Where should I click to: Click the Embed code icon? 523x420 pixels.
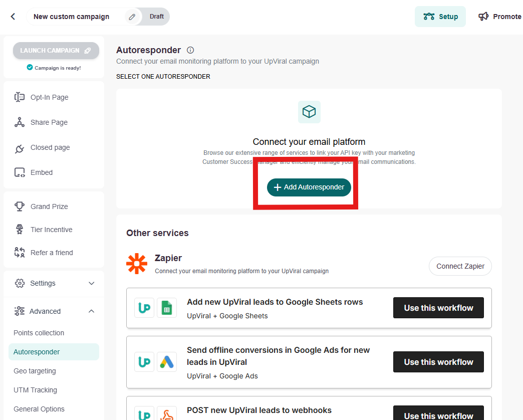(x=20, y=172)
